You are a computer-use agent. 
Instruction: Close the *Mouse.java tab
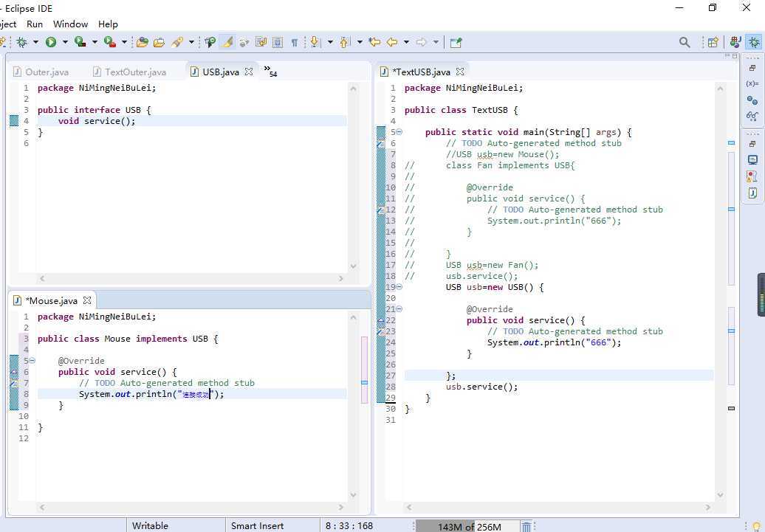(x=87, y=300)
